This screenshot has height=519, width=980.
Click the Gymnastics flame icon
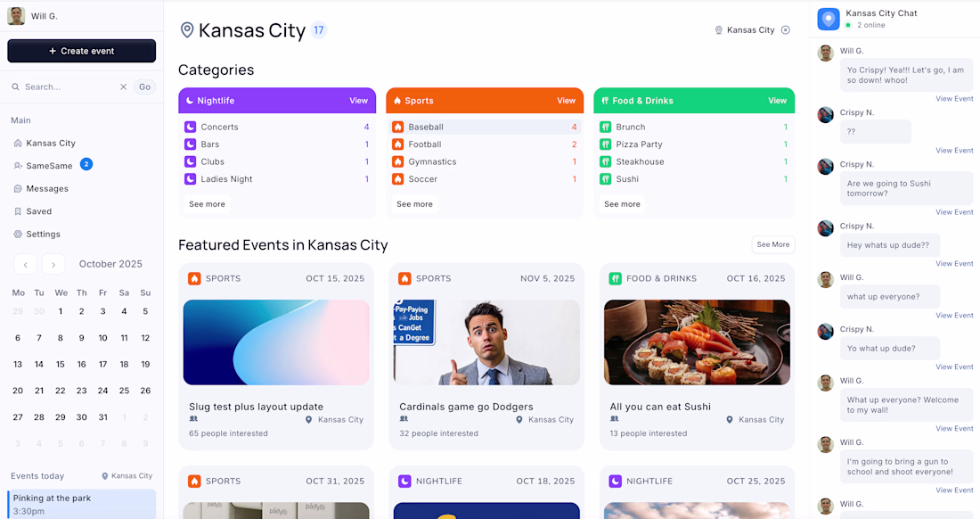click(x=397, y=161)
